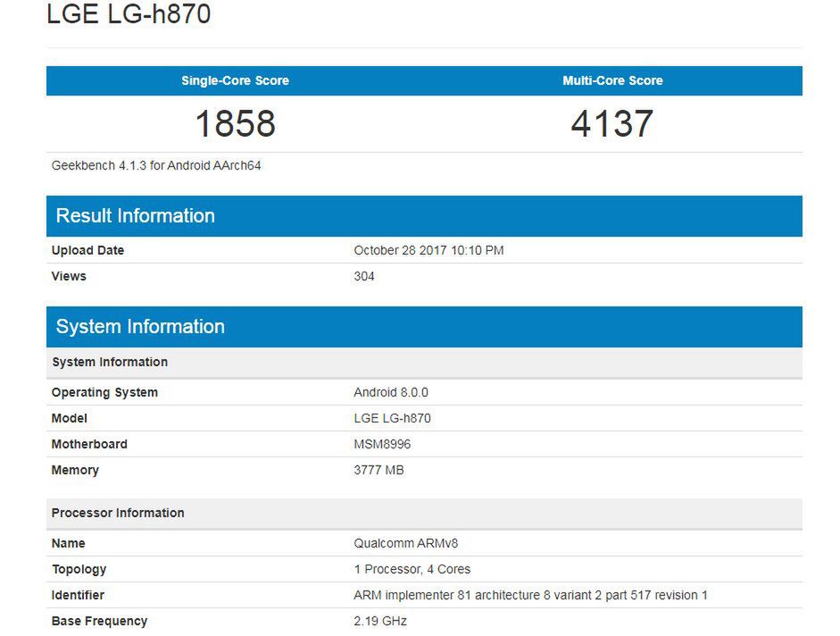Select the Android 8.0.0 value

coord(391,392)
